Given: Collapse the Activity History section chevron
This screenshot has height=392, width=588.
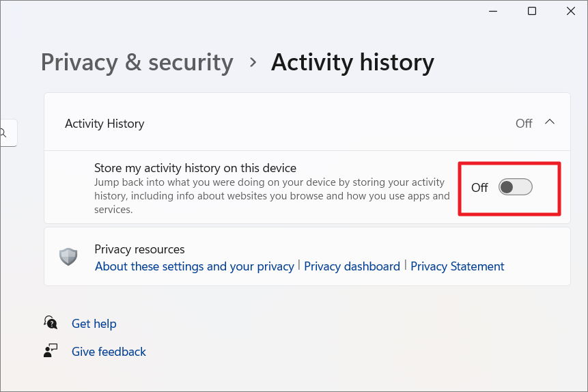Looking at the screenshot, I should [550, 122].
